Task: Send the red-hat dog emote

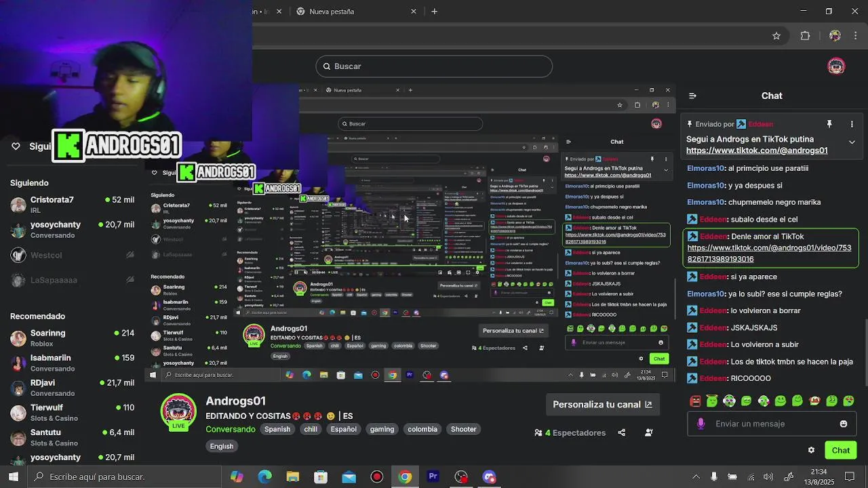Action: tap(814, 401)
